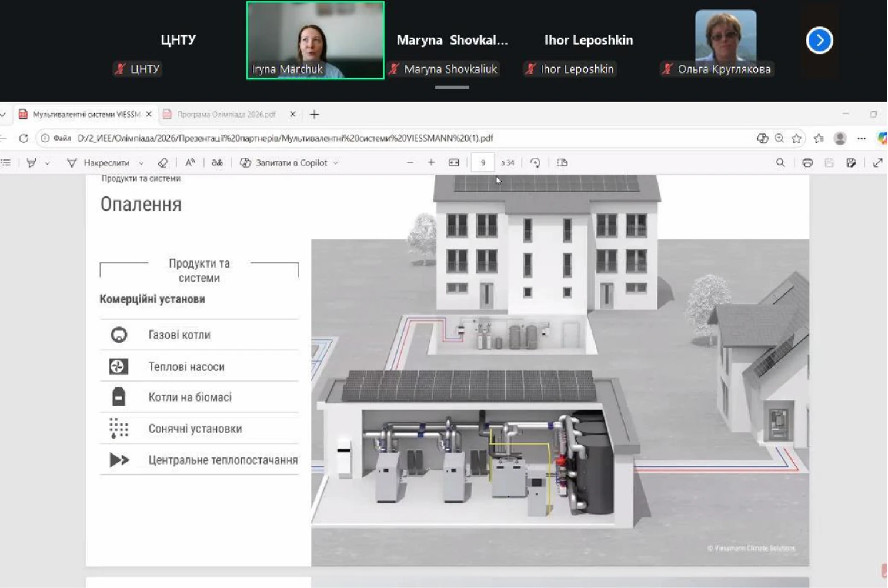This screenshot has width=888, height=588.
Task: Click the PDF zoom in plus button
Action: [x=431, y=163]
